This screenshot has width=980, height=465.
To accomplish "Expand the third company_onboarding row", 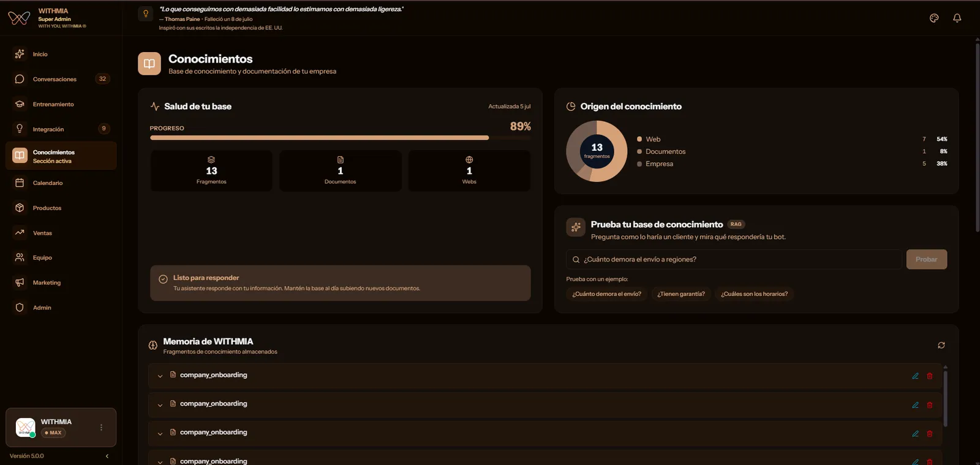I will 160,434.
